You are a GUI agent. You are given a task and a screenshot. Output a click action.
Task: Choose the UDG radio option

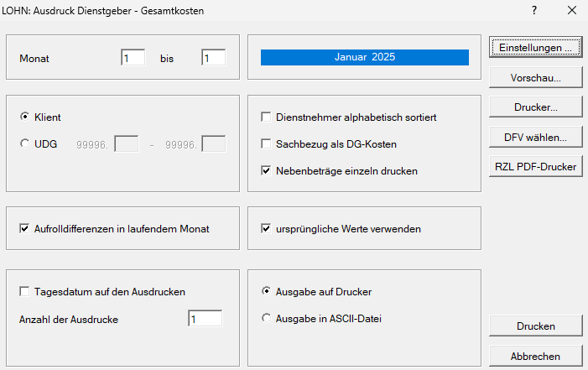[25, 144]
